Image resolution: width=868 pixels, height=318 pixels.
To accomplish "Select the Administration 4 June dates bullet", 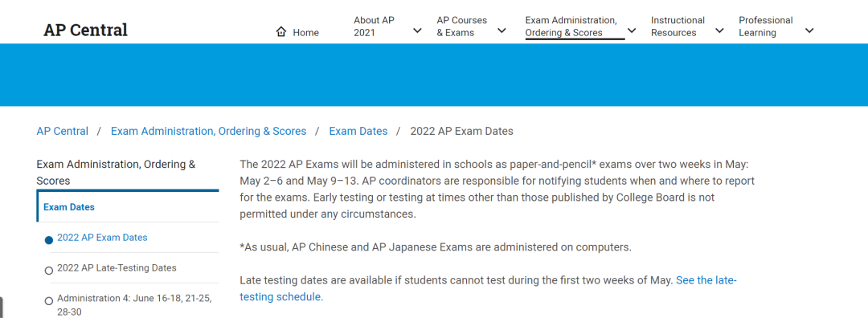I will click(x=49, y=301).
